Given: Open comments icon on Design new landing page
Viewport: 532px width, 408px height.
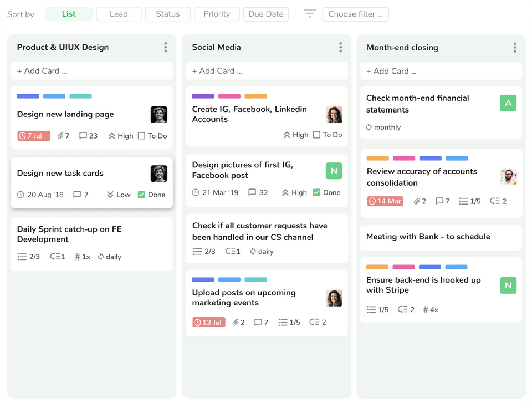Looking at the screenshot, I should point(83,136).
